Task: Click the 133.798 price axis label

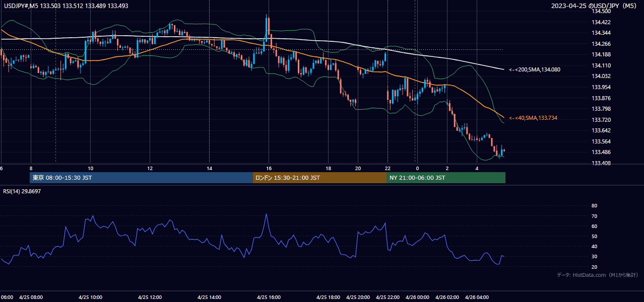Action: click(601, 109)
